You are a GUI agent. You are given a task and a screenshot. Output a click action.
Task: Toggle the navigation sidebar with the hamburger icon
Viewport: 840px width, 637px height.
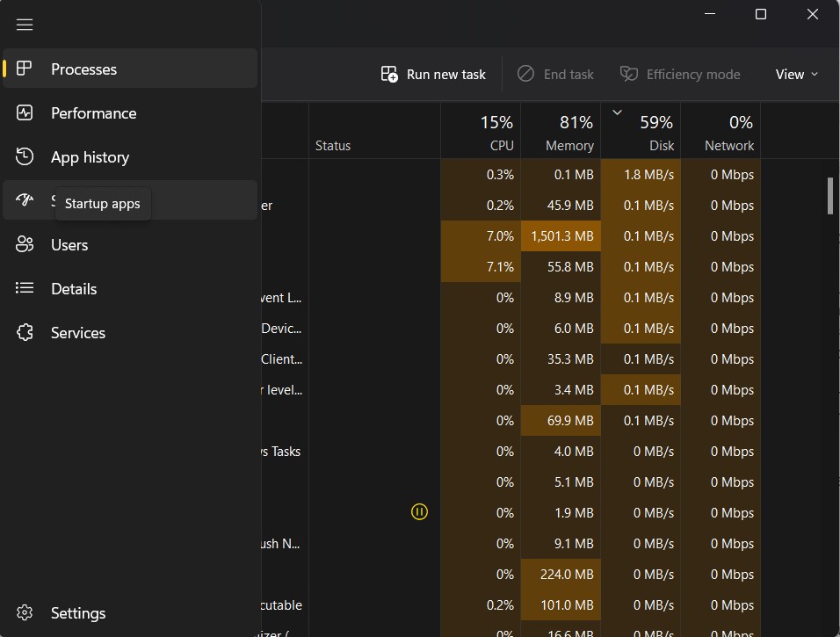[x=24, y=24]
